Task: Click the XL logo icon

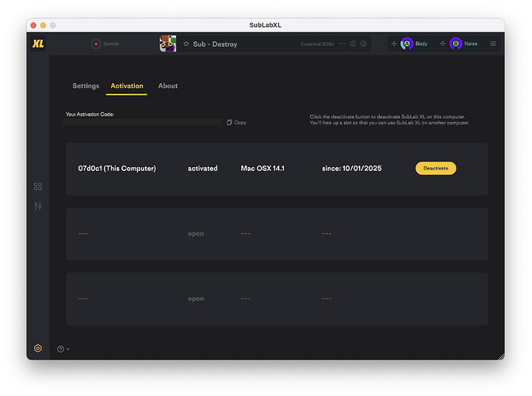Action: pyautogui.click(x=38, y=44)
